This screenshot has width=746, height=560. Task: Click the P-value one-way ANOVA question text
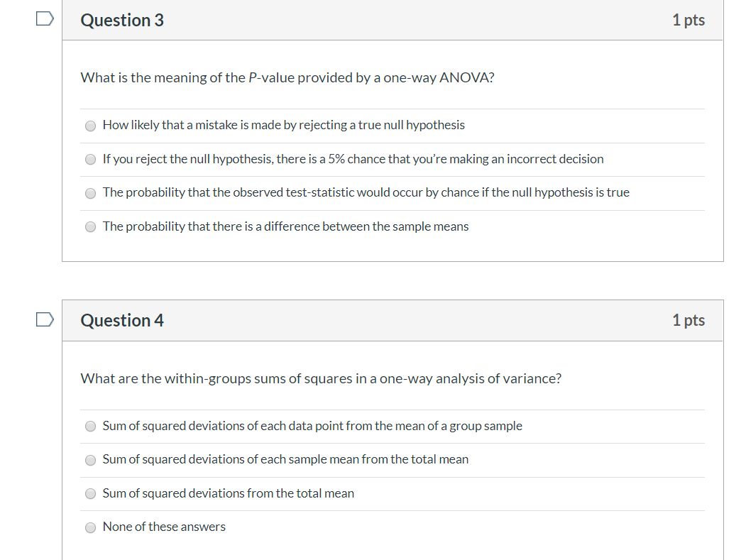[x=287, y=77]
